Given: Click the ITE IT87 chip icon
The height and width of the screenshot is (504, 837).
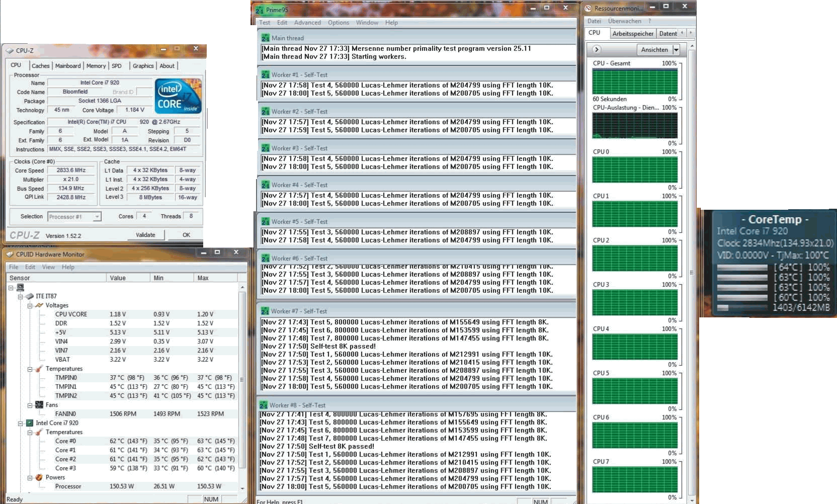Looking at the screenshot, I should 30,296.
